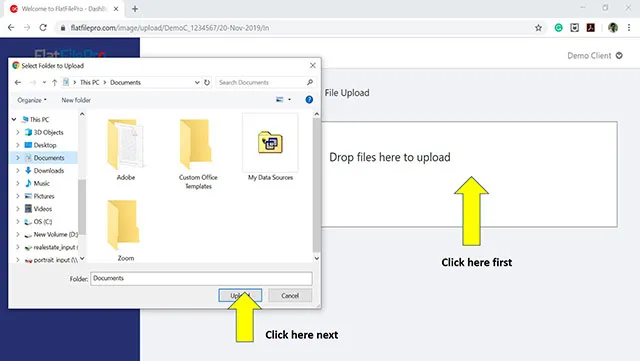640x361 pixels.
Task: Collapse the This PC tree node
Action: (14, 120)
